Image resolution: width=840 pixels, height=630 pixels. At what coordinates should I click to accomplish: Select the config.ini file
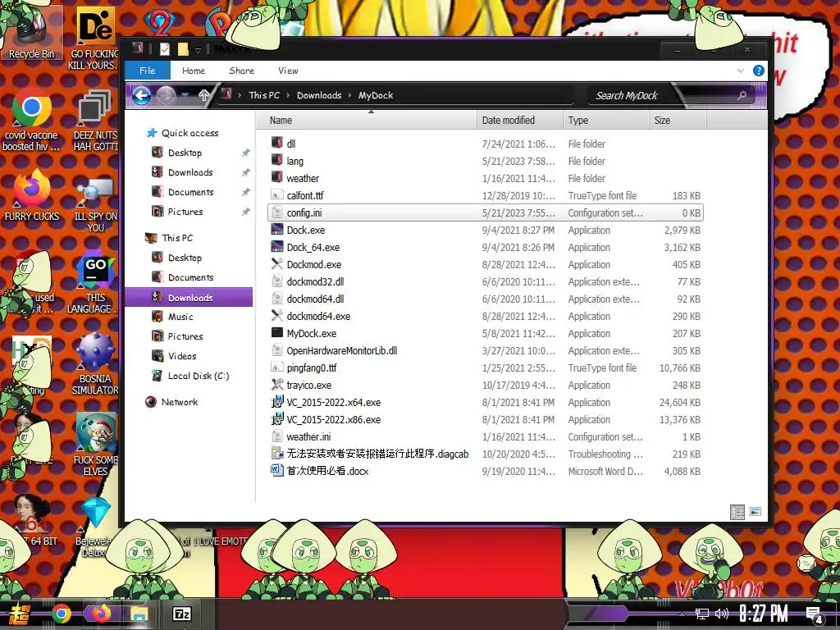pyautogui.click(x=485, y=212)
